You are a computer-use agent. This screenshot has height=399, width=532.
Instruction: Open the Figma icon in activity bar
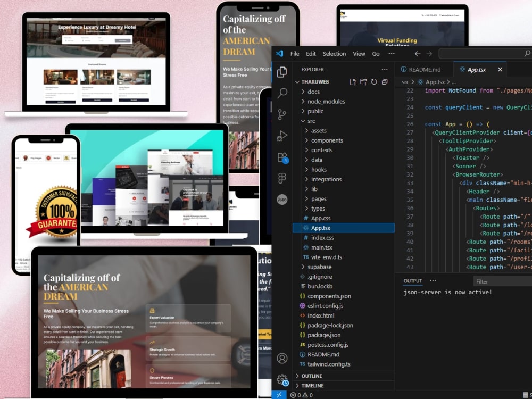coord(282,178)
